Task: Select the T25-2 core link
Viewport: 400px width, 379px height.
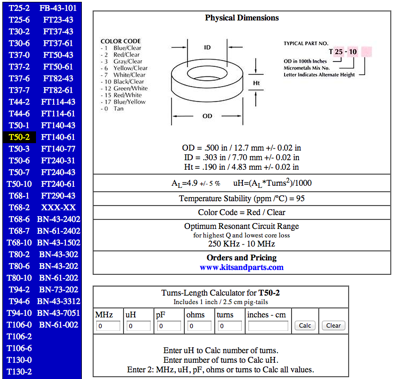Action: click(x=19, y=8)
